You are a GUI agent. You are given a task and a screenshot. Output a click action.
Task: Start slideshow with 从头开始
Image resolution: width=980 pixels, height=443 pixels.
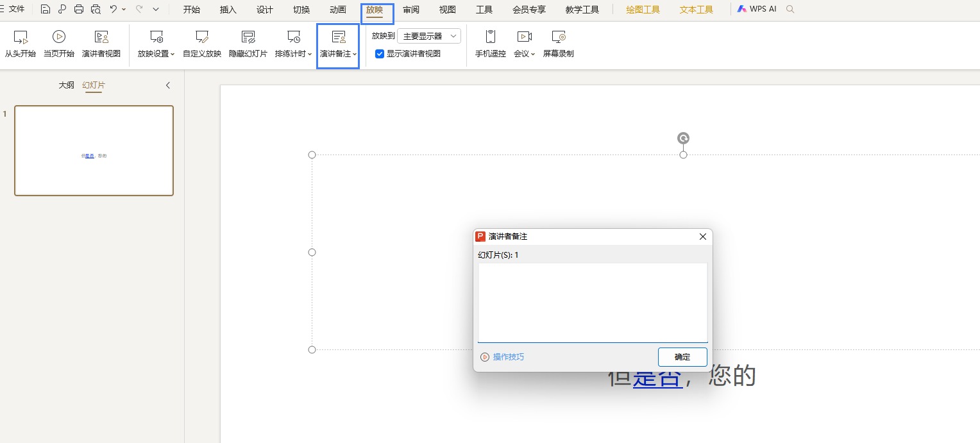21,44
